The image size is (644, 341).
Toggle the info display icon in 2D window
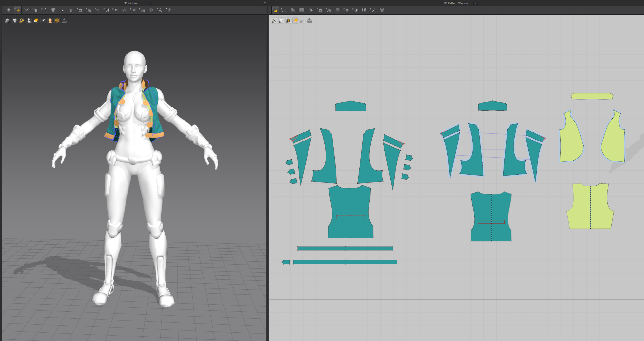(x=288, y=21)
